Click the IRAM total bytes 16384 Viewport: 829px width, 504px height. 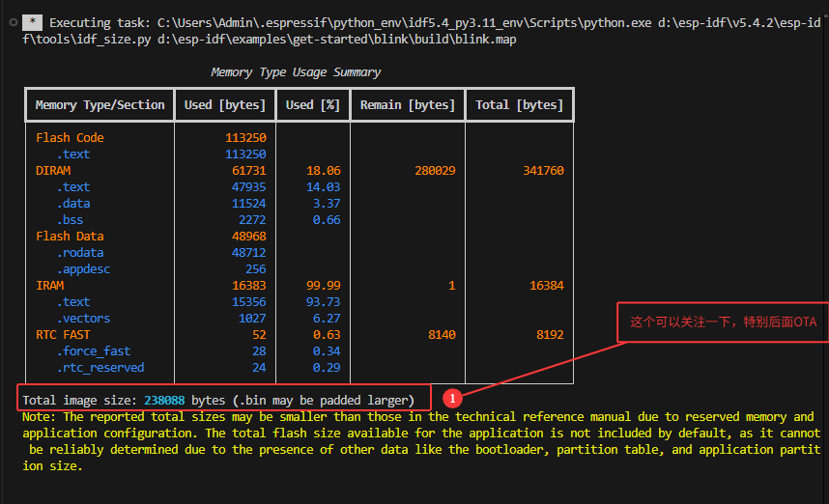click(x=547, y=285)
